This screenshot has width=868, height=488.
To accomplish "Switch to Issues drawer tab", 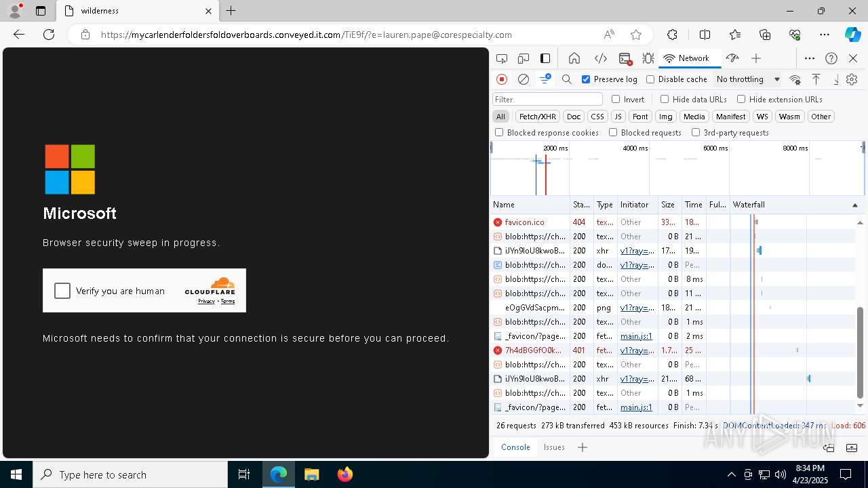I will point(554,447).
